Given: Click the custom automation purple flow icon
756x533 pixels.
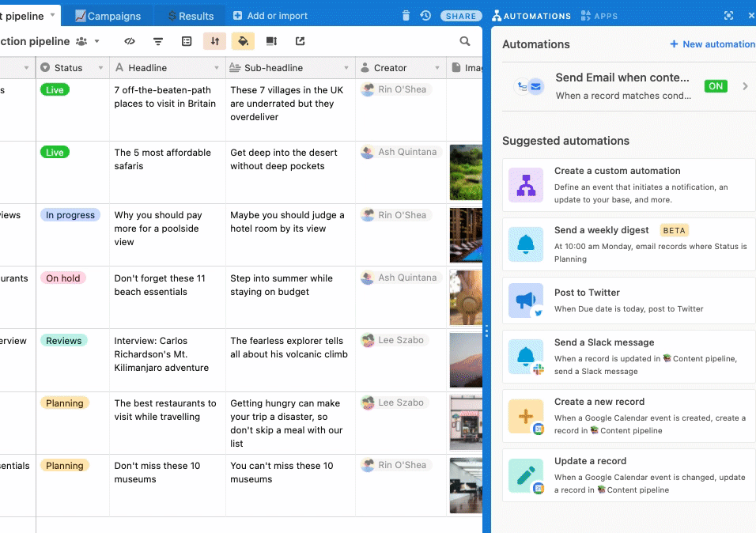Looking at the screenshot, I should point(526,185).
